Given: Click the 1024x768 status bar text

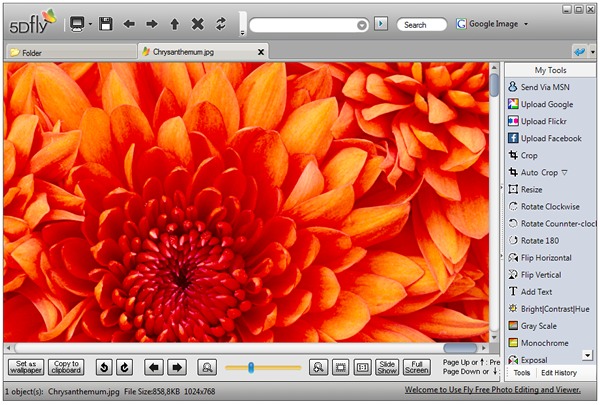Looking at the screenshot, I should click(200, 392).
